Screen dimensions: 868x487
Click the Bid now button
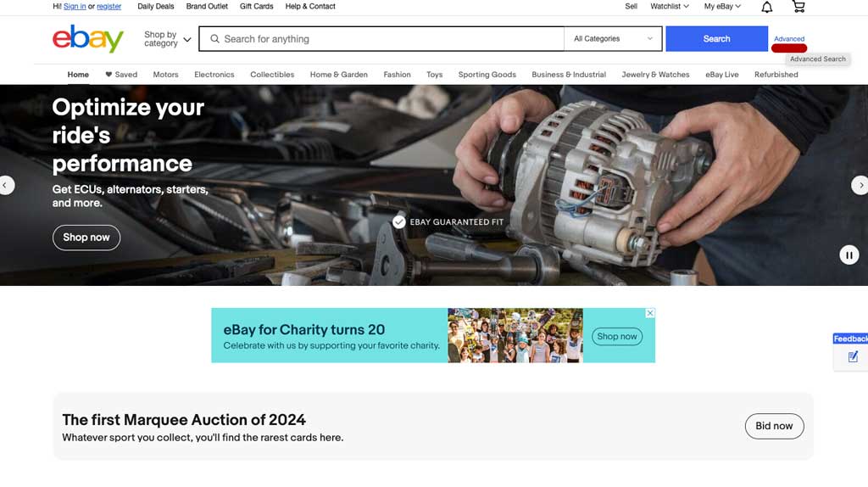pyautogui.click(x=774, y=426)
